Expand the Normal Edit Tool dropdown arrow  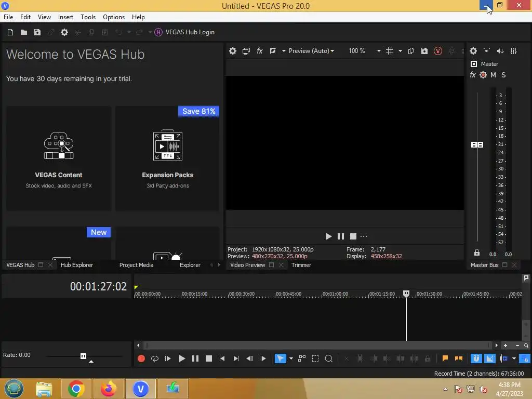point(291,358)
